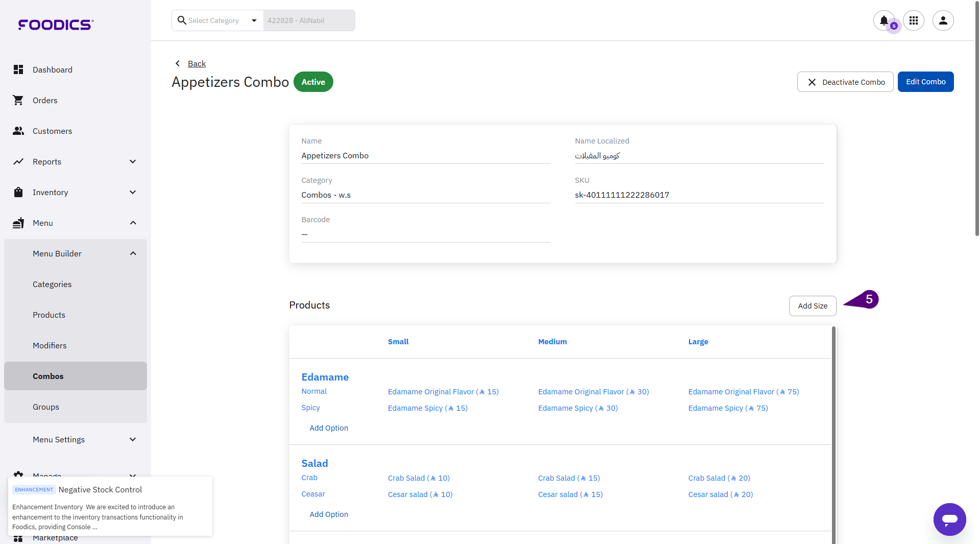Click the Edit Combo button
The height and width of the screenshot is (544, 980).
[925, 82]
